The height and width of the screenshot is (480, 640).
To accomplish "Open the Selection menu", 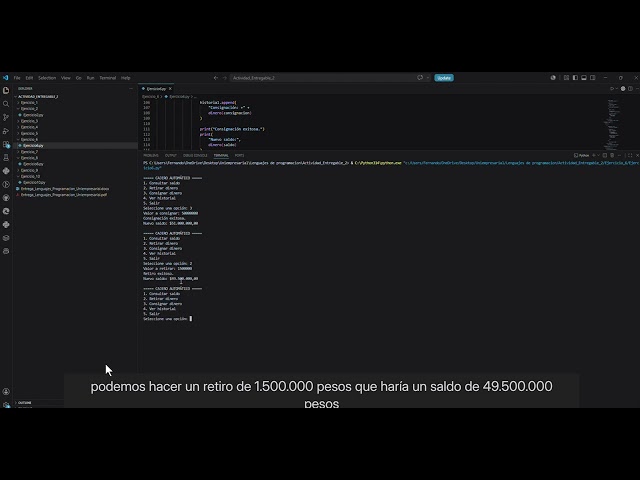I will pos(47,78).
